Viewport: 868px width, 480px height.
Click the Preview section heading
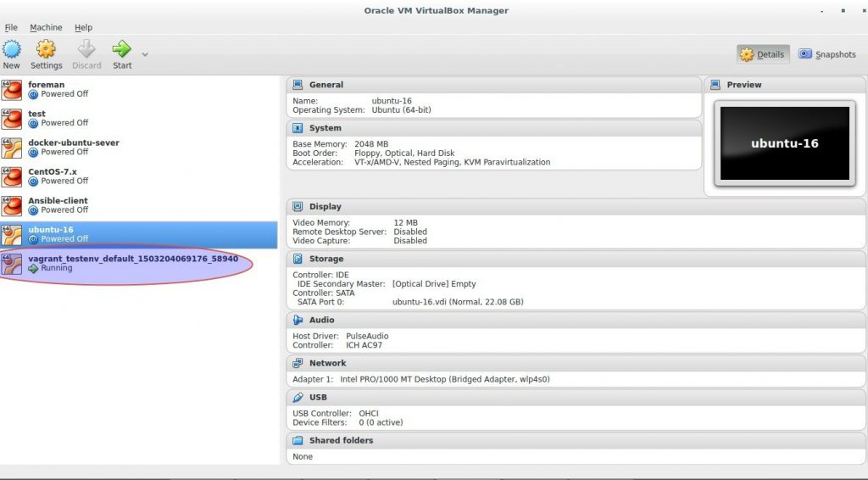(x=744, y=85)
